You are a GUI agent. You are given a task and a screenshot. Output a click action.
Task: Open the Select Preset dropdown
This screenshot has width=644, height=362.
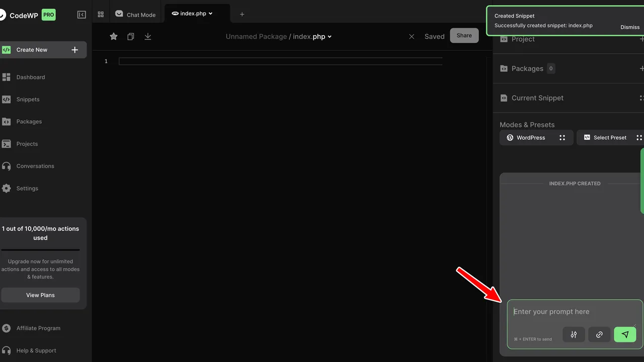(610, 138)
